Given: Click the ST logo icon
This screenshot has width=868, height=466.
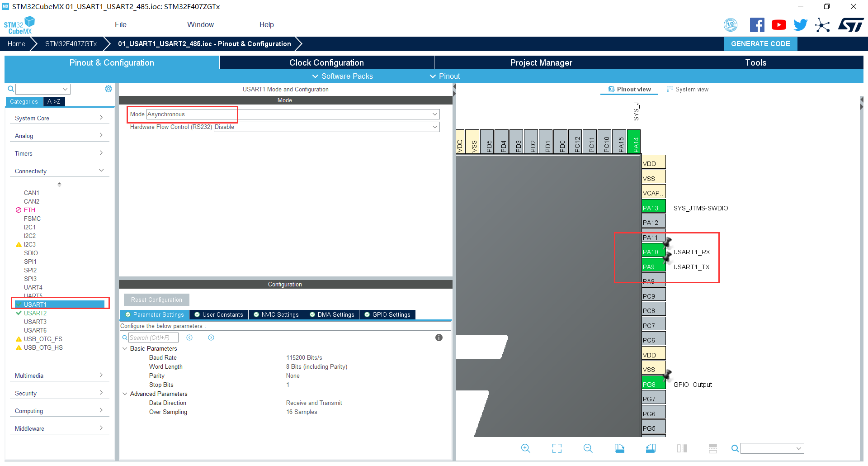Looking at the screenshot, I should click(851, 25).
